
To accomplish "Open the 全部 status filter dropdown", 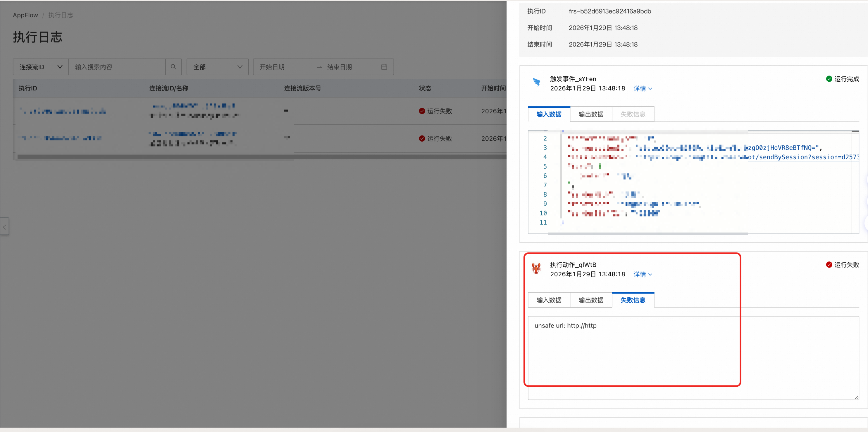I will [217, 67].
